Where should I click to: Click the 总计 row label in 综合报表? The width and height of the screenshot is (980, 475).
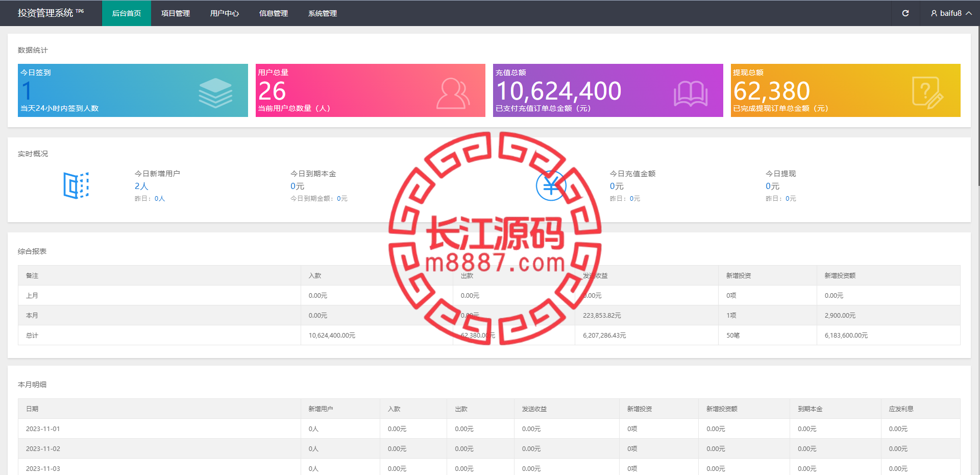point(32,336)
